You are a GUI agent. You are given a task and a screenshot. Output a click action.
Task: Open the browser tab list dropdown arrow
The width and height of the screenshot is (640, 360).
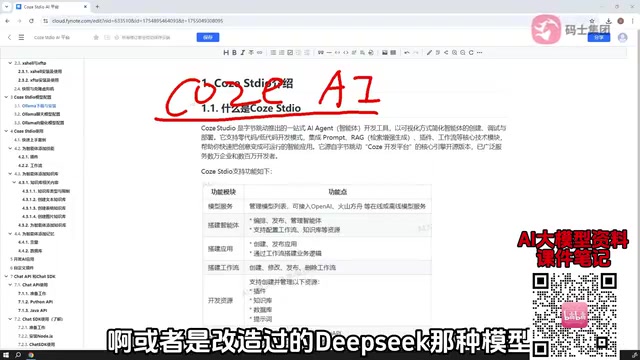(x=6, y=7)
